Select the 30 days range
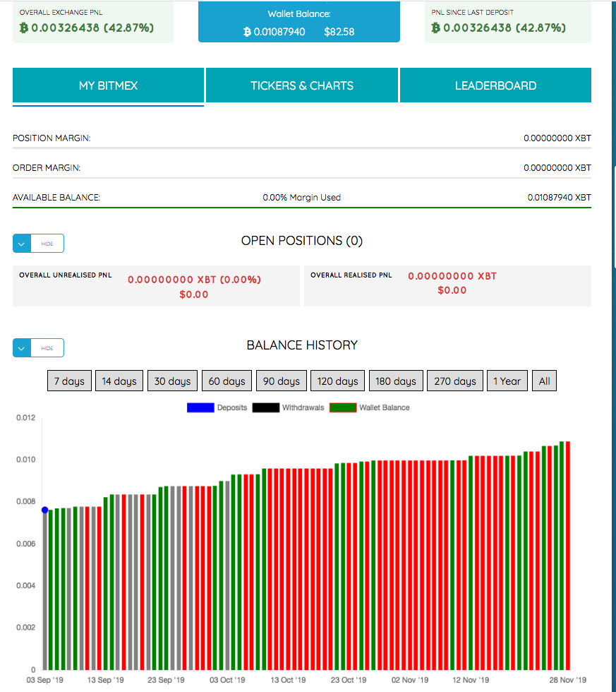Screen dimensions: 616x692 172,381
